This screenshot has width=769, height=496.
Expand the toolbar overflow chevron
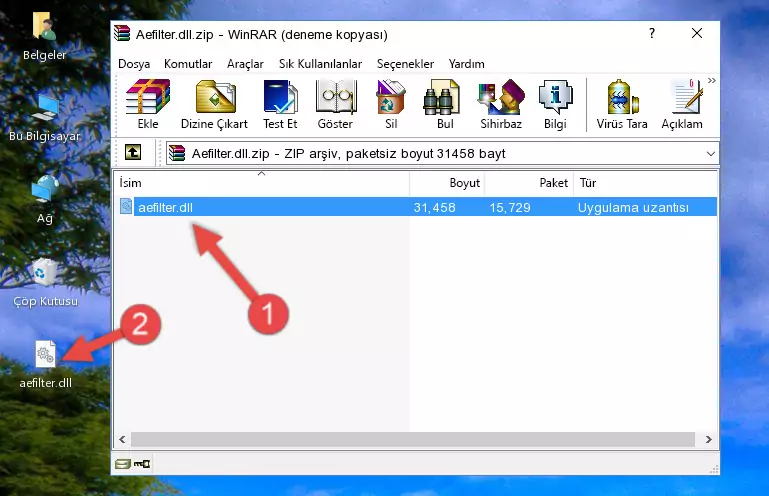click(712, 80)
